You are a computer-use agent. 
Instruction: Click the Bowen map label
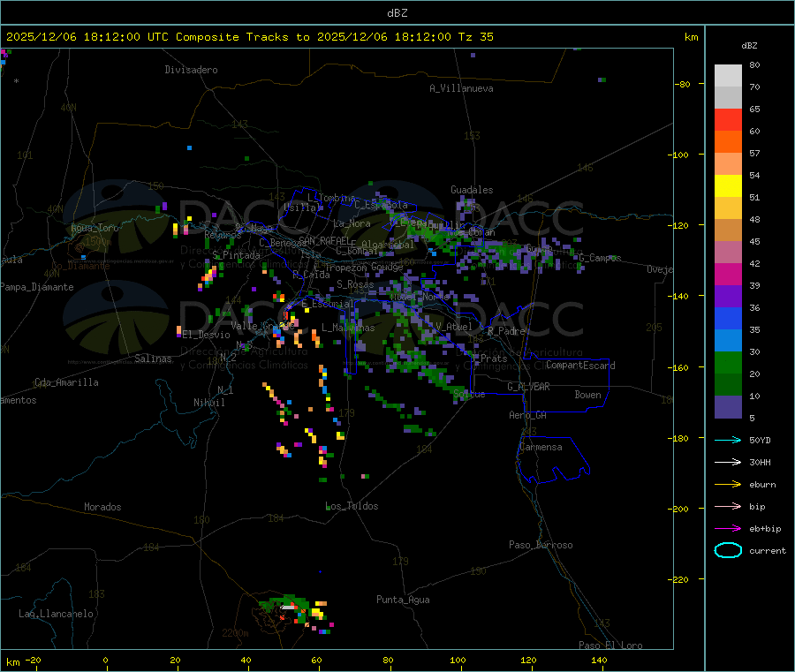click(587, 395)
